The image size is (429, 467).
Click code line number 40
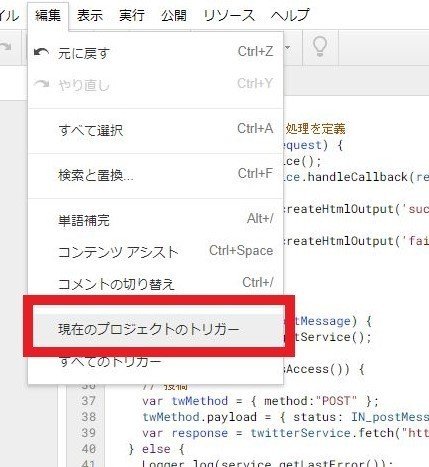click(88, 449)
